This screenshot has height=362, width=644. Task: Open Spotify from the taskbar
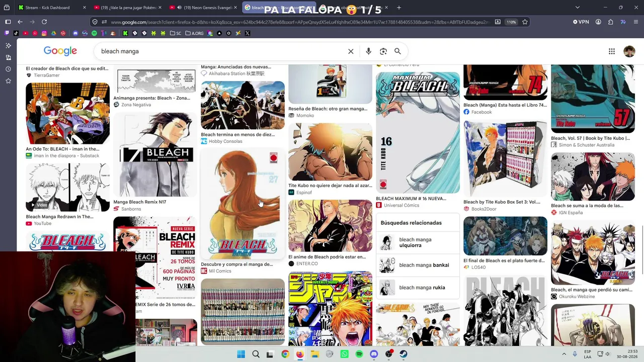pos(359,354)
